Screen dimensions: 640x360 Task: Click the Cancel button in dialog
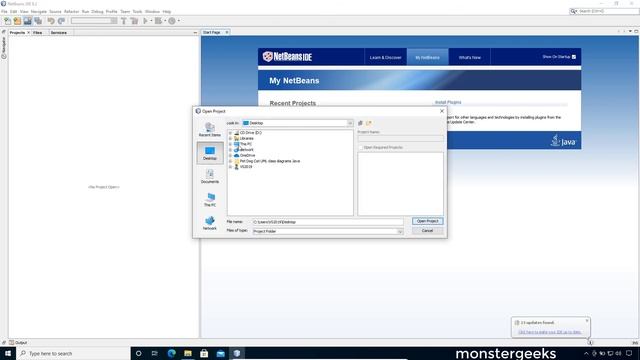coord(427,231)
